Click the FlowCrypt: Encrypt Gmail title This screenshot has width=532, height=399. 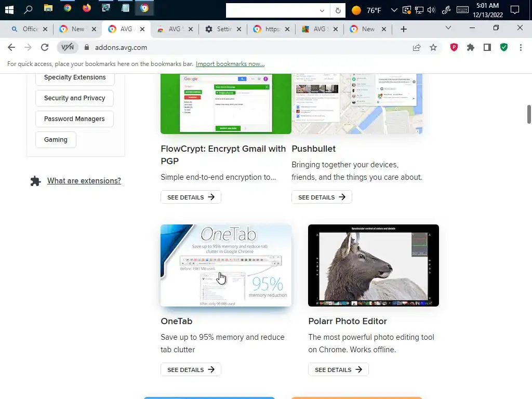click(x=223, y=155)
